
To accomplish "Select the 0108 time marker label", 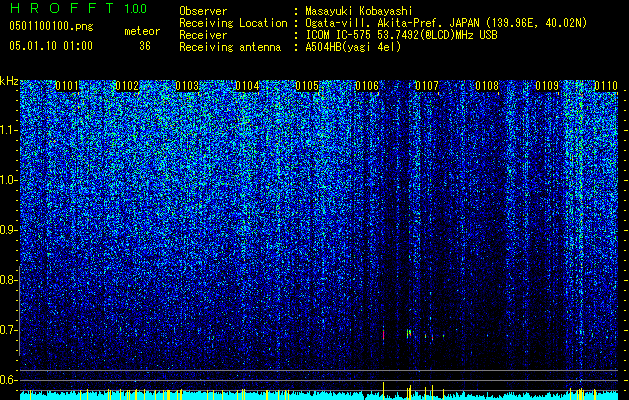I will click(x=487, y=86).
